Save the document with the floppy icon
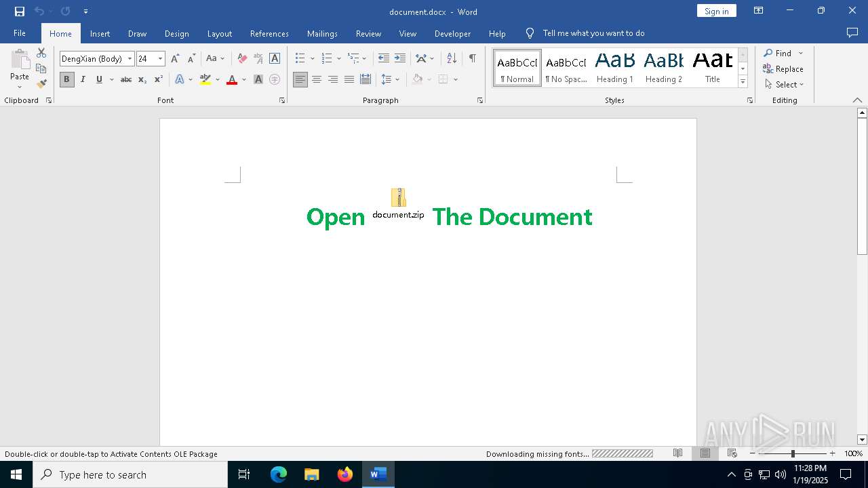 [20, 12]
